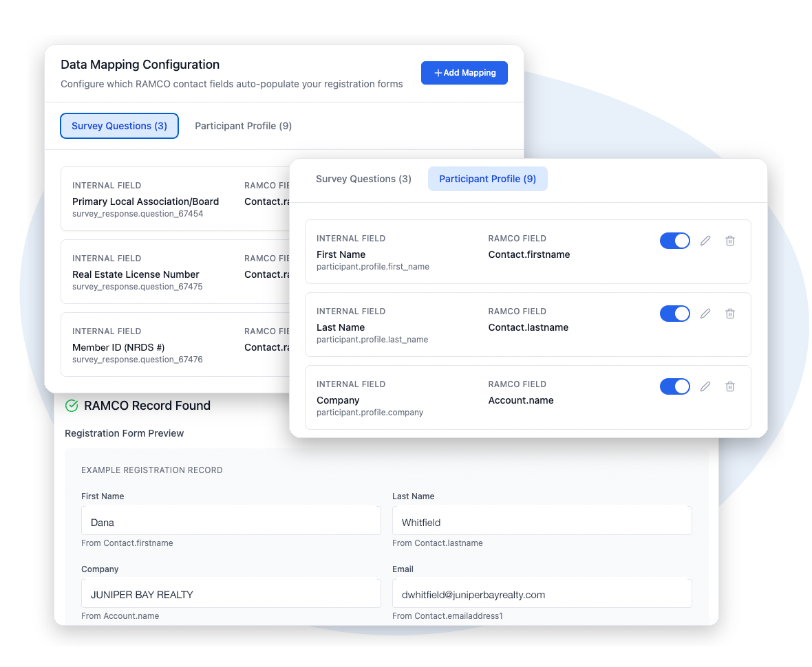The height and width of the screenshot is (667, 812).
Task: Click the RAMCO Record Found checkmark icon
Action: [x=72, y=406]
